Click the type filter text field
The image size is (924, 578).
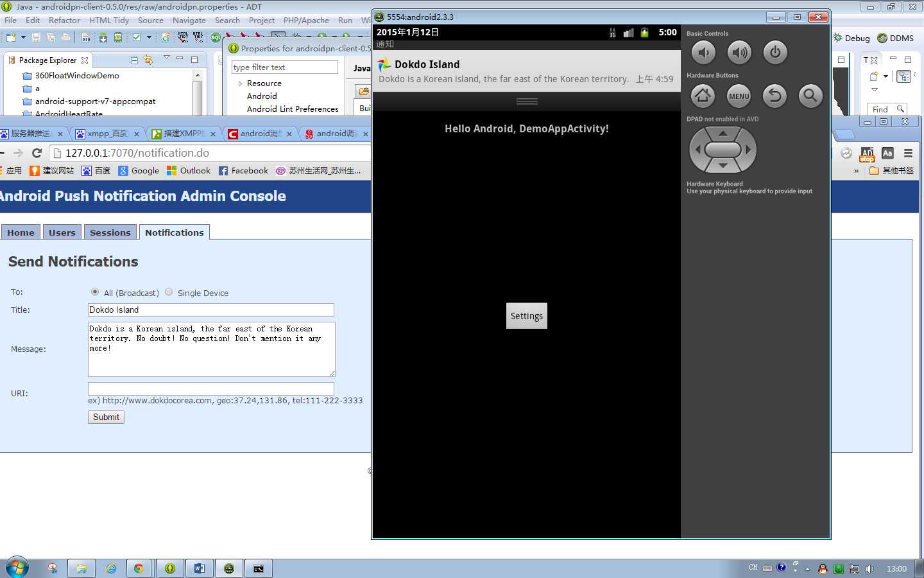[285, 67]
